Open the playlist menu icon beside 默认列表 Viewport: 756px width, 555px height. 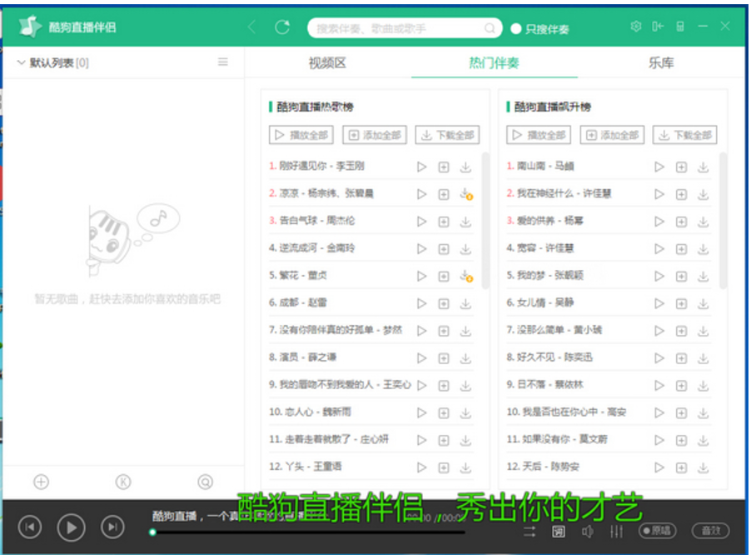tap(223, 62)
